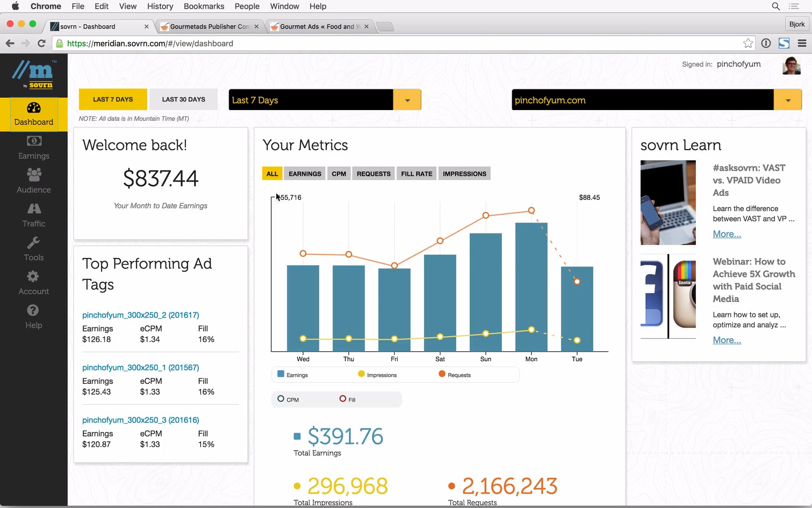Toggle the Earnings legend series
Screen dimensions: 812x508
(292, 374)
